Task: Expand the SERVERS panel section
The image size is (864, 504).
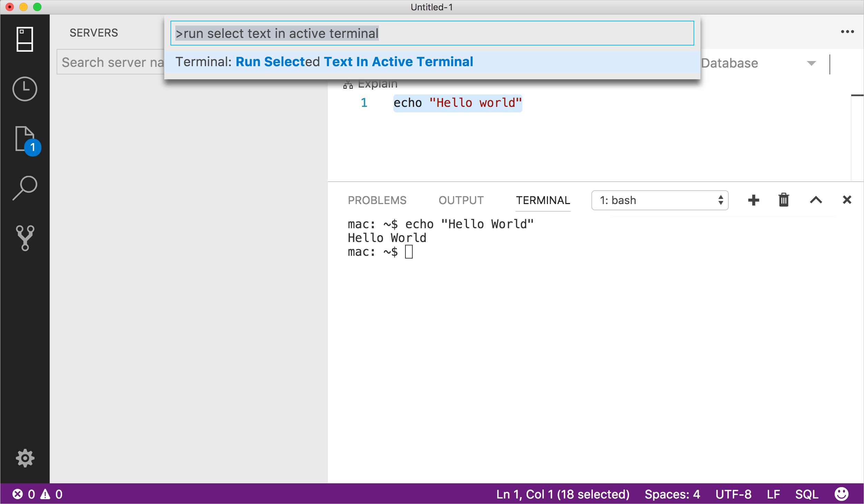Action: pos(93,33)
